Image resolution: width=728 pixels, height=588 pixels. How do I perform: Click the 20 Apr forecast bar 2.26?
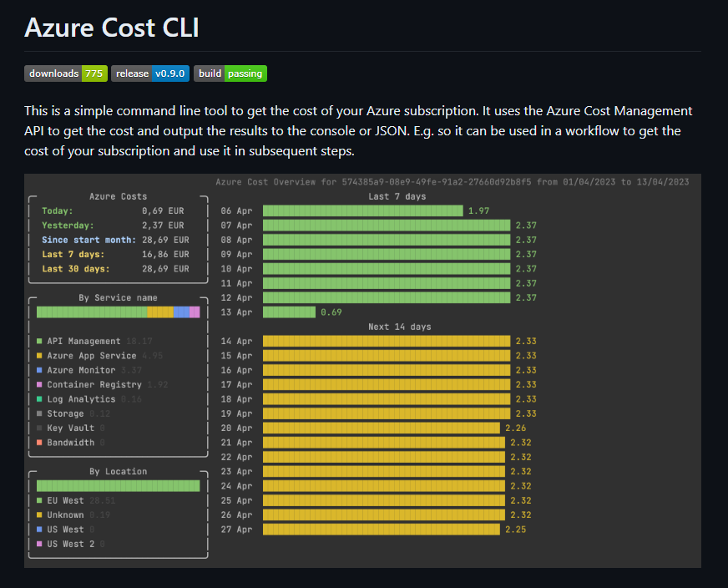[x=382, y=428]
